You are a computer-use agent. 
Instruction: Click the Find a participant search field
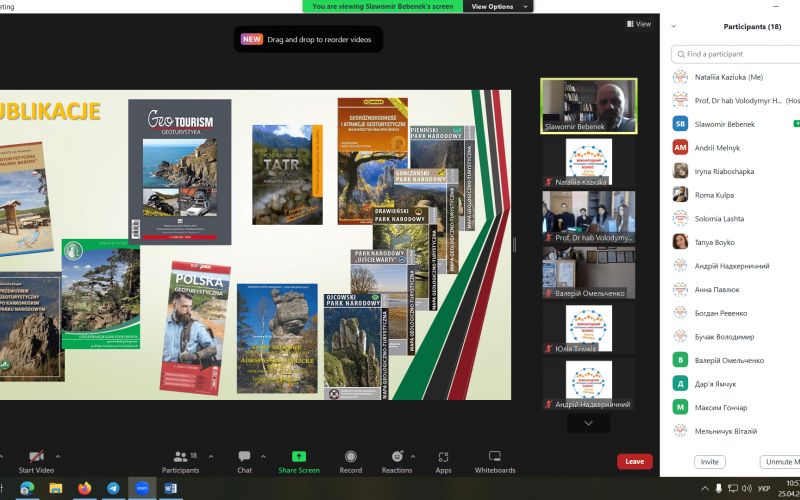pyautogui.click(x=736, y=54)
